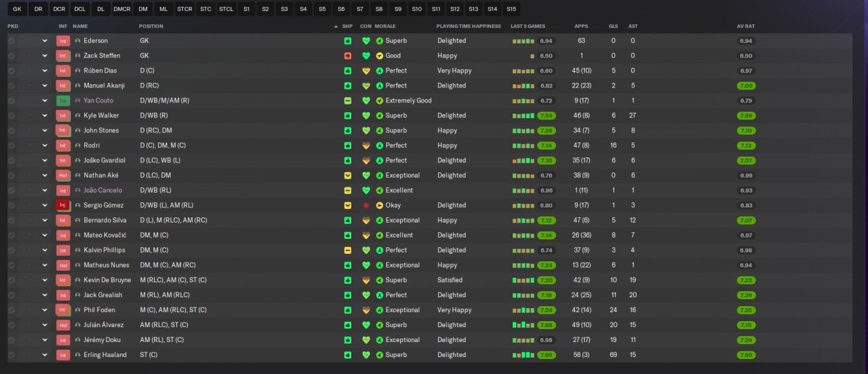Click Sergio Gómez's sharpness icon

pyautogui.click(x=348, y=205)
